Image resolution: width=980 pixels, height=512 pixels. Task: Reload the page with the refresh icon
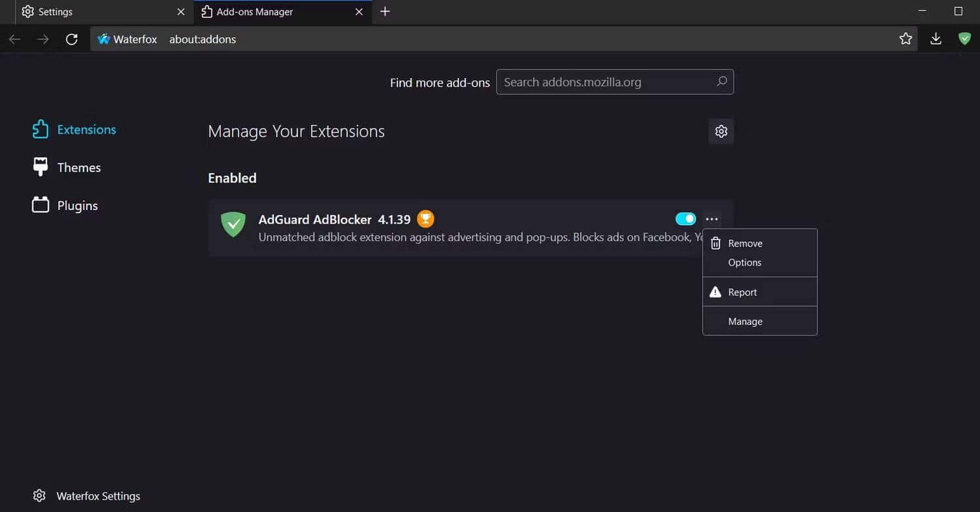click(72, 39)
